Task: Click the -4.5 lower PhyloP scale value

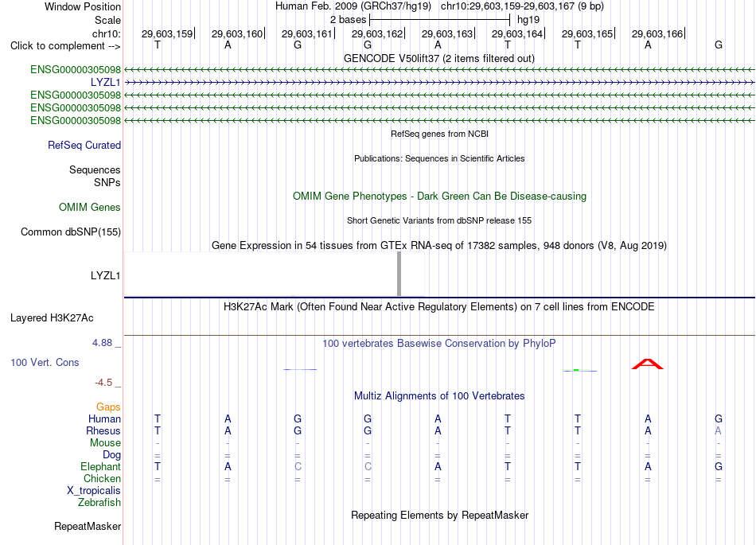Action: [x=103, y=383]
